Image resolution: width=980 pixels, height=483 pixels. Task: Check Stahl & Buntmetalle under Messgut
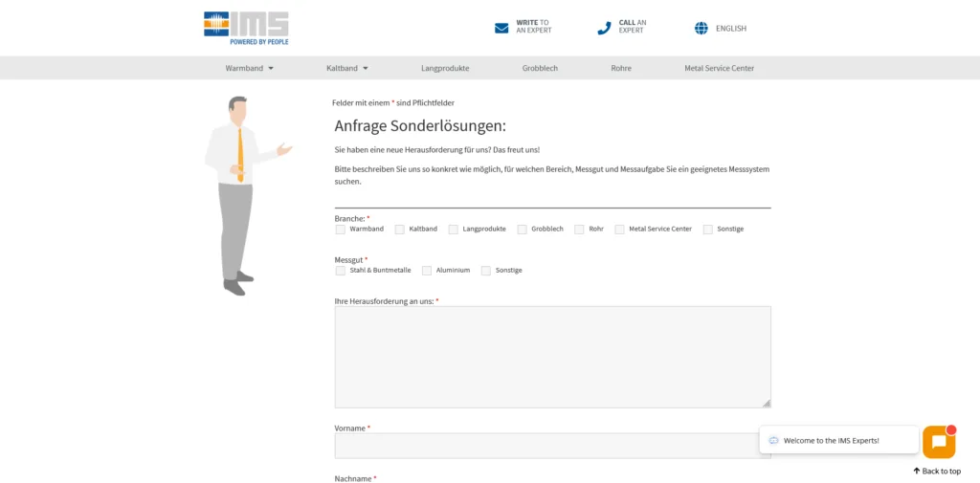341,271
